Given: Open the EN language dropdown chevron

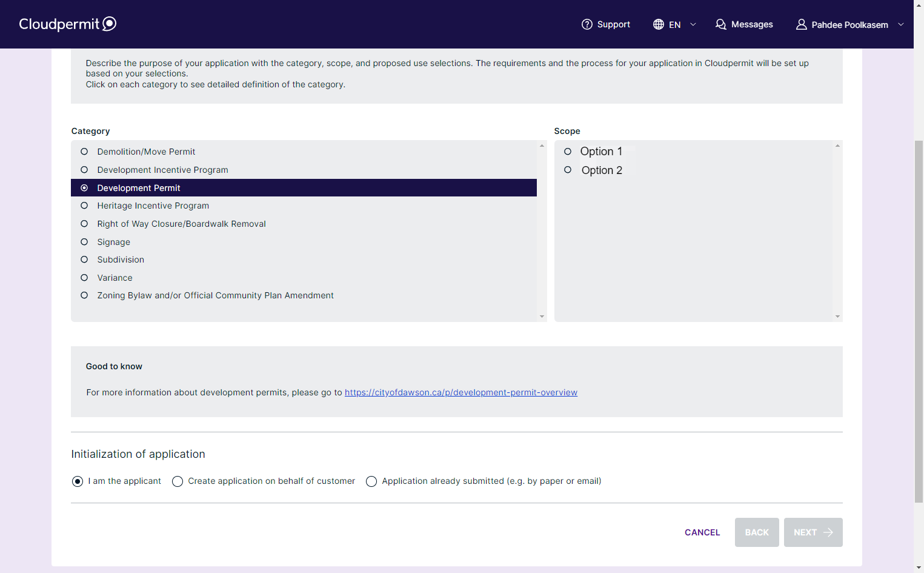Looking at the screenshot, I should pos(693,24).
